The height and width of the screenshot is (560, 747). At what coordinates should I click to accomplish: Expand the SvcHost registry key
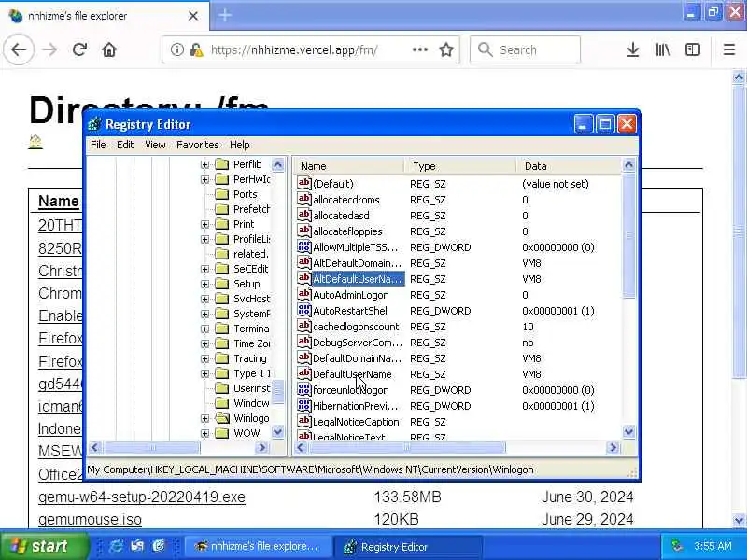pyautogui.click(x=204, y=299)
